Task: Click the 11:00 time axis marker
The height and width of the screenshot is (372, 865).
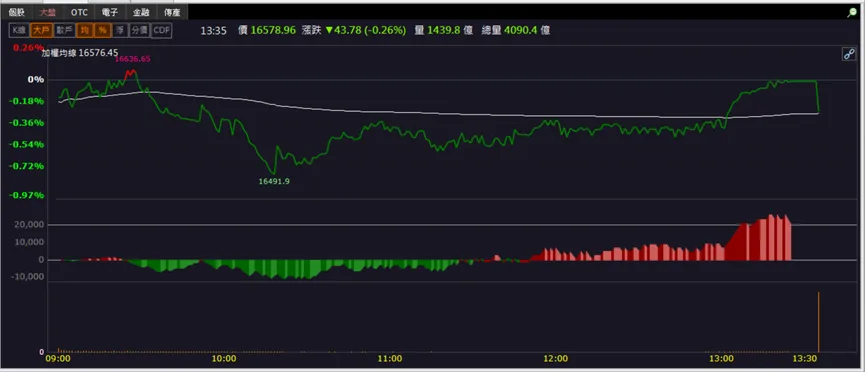Action: (389, 359)
